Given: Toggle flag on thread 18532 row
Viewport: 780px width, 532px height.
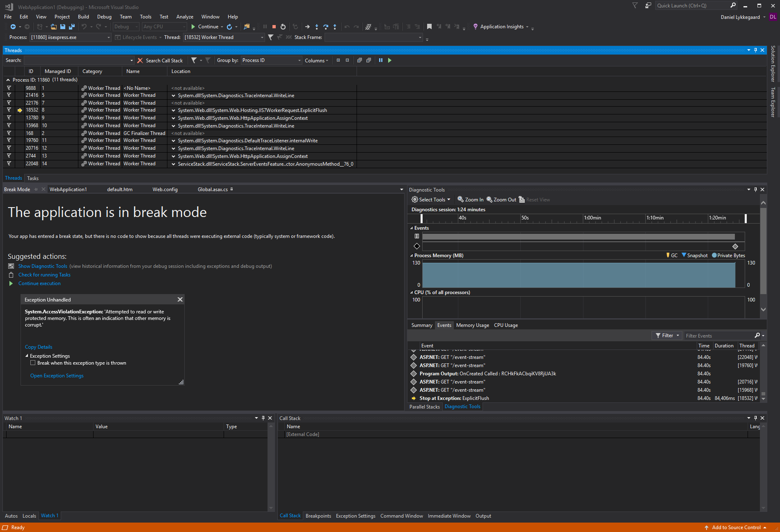Looking at the screenshot, I should pyautogui.click(x=9, y=110).
